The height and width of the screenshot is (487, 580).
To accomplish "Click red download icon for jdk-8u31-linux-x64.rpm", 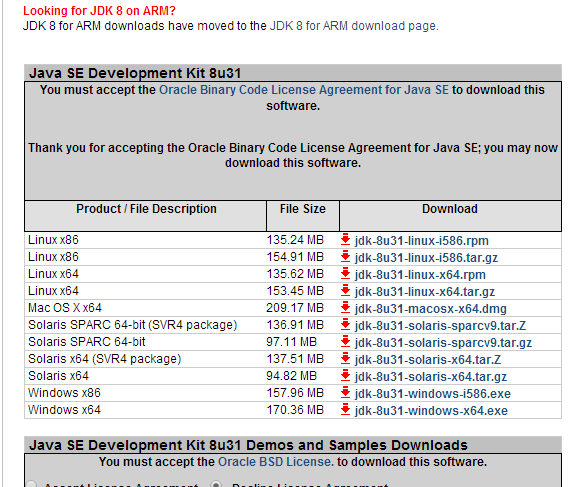I will coord(345,273).
